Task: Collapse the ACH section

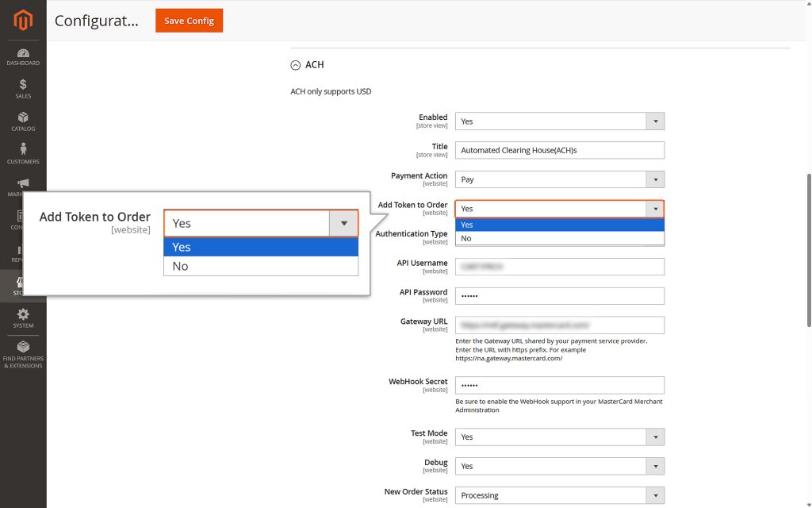Action: pyautogui.click(x=297, y=64)
